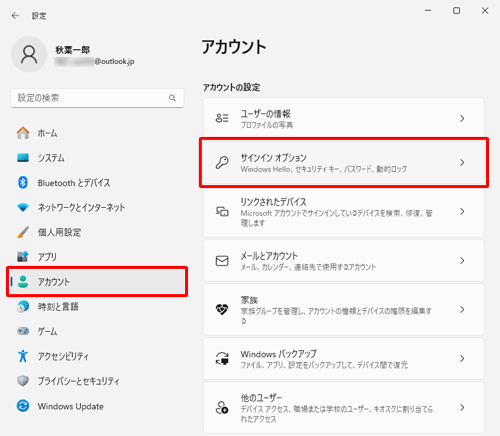Screen dimensions: 500x436
Task: Open リンクされたデバイス via its chevron
Action: pyautogui.click(x=462, y=211)
